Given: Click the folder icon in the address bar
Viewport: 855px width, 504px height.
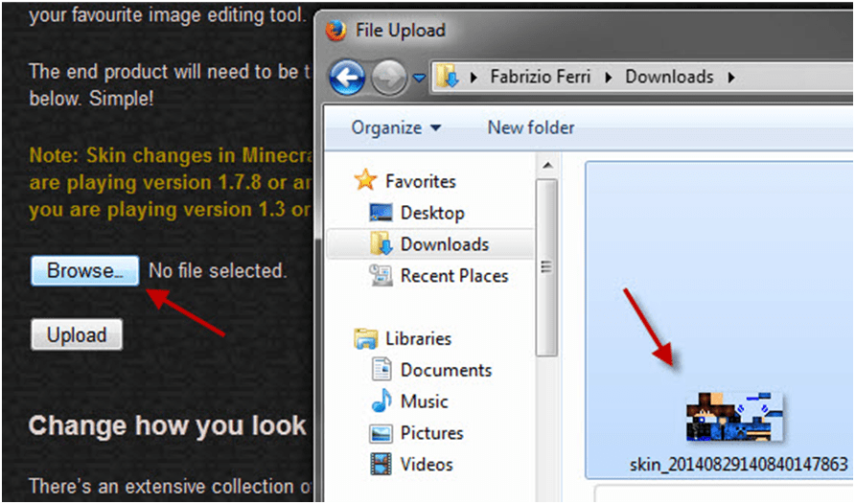Looking at the screenshot, I should click(x=448, y=77).
